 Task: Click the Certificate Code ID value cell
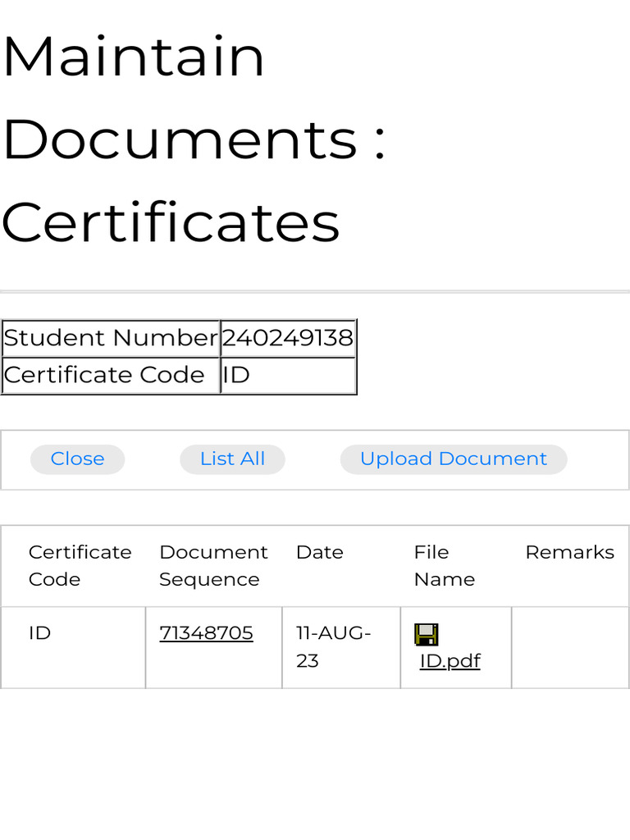pos(288,376)
